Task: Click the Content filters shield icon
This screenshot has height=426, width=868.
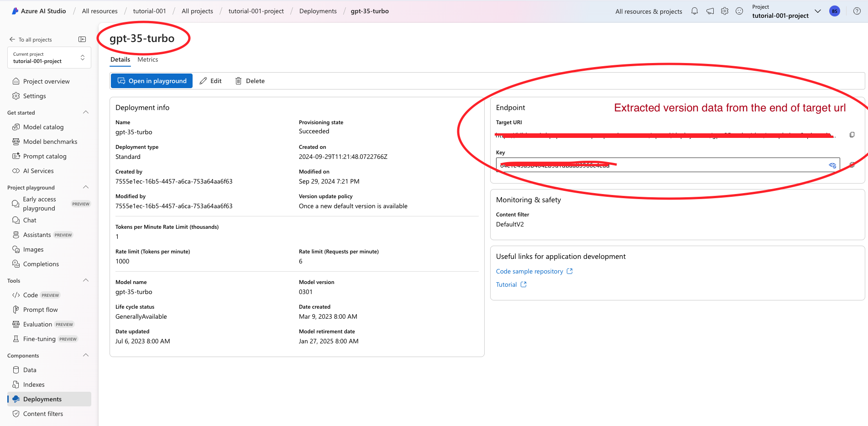Action: tap(16, 414)
